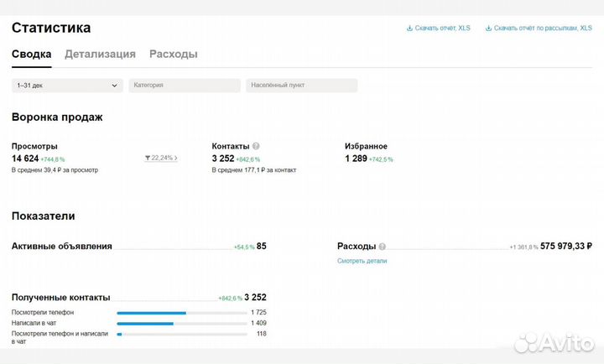Expand the chevron after the 22,24% conversion

click(176, 158)
